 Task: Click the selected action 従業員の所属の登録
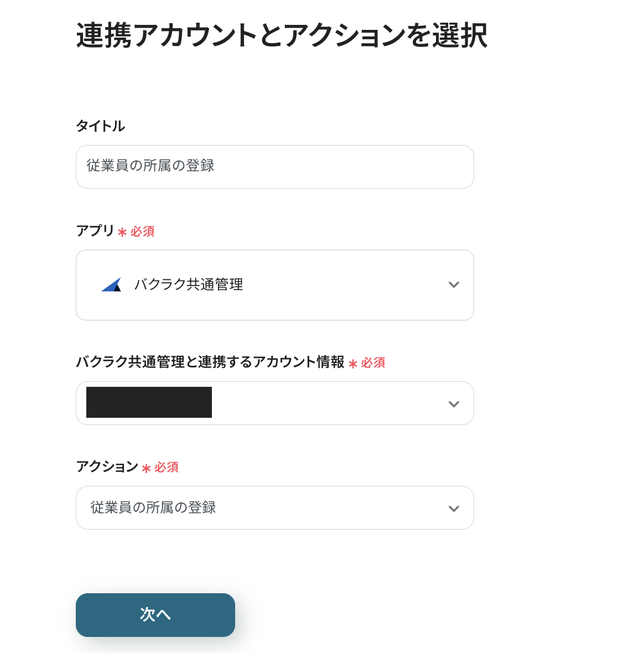tap(153, 507)
